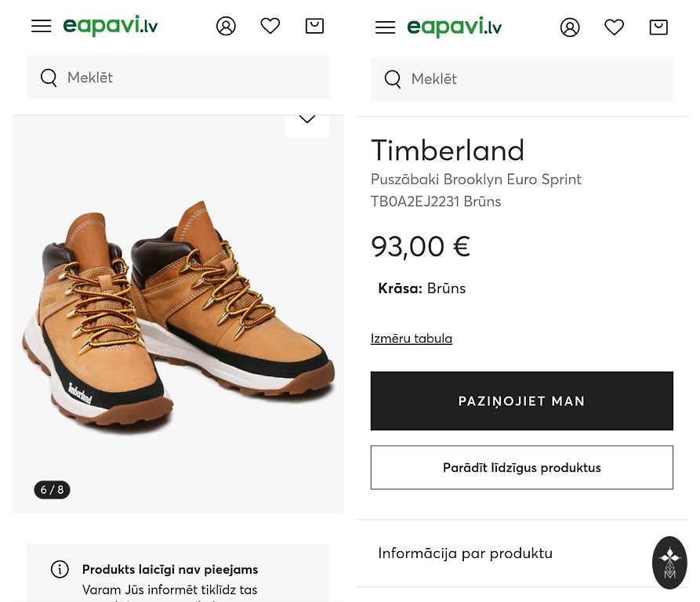The height and width of the screenshot is (602, 700).
Task: Tap the info icon beside 'Produkts laicīgi nav pieejams'
Action: click(x=60, y=569)
